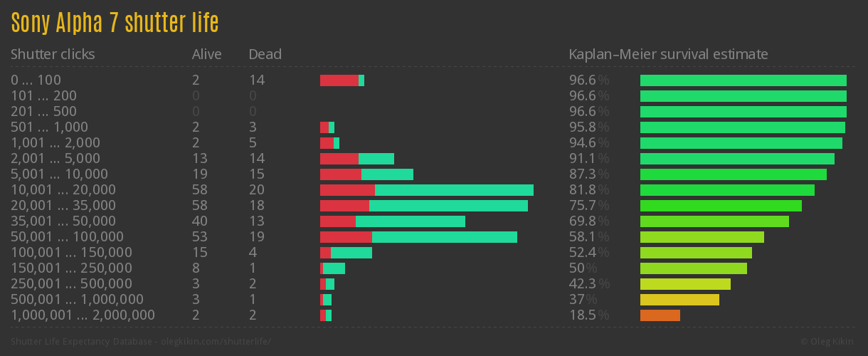Select the "Alive" column header

(x=206, y=54)
